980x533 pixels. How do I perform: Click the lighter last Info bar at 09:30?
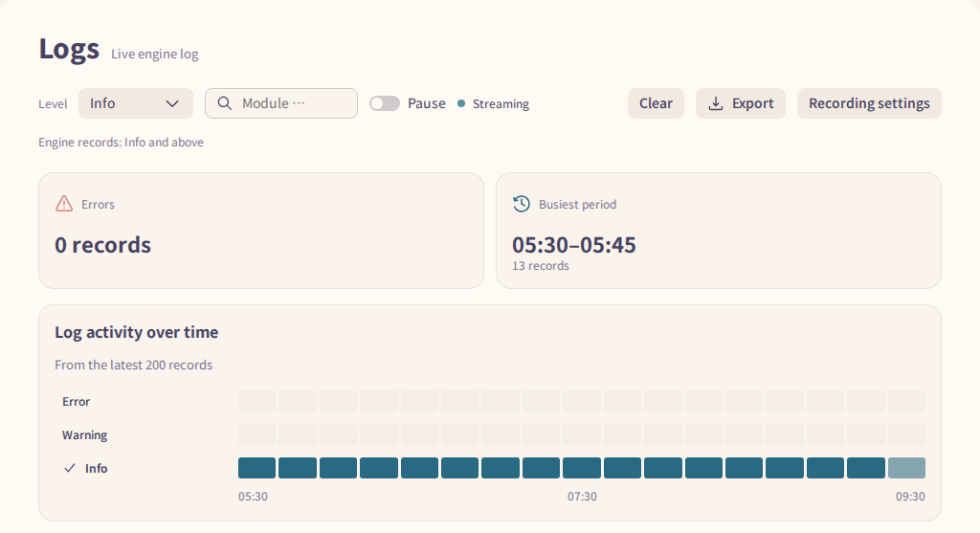(907, 468)
